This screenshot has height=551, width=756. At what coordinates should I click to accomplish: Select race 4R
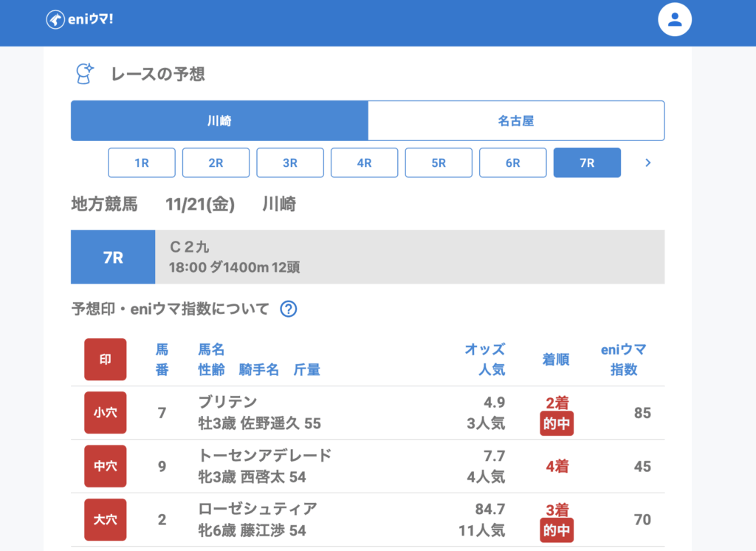point(364,163)
